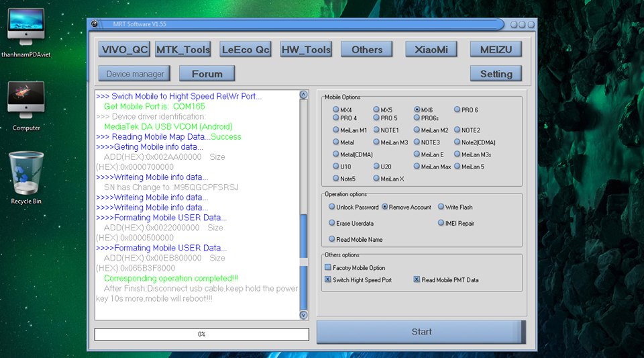Click log scroll up arrow

[303, 95]
